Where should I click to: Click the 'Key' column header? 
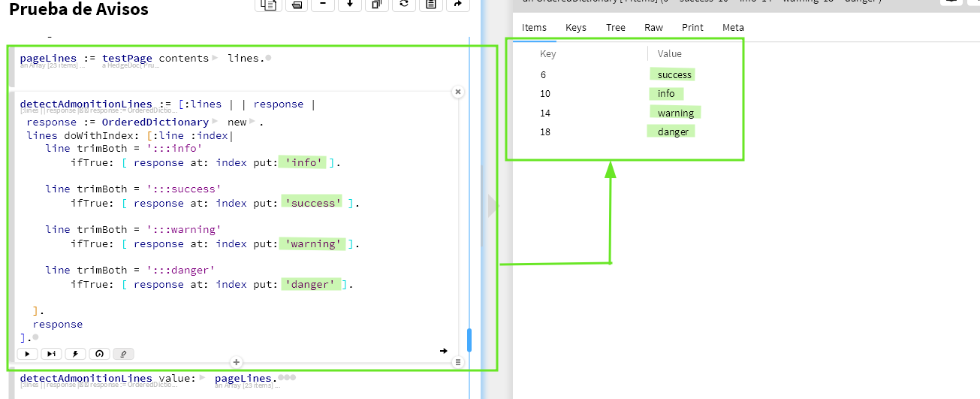(x=548, y=53)
